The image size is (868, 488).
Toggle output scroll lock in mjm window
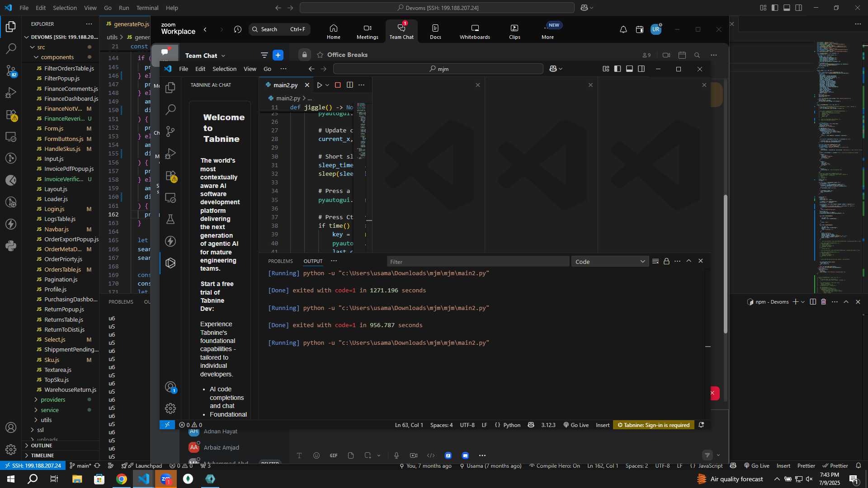[666, 261]
